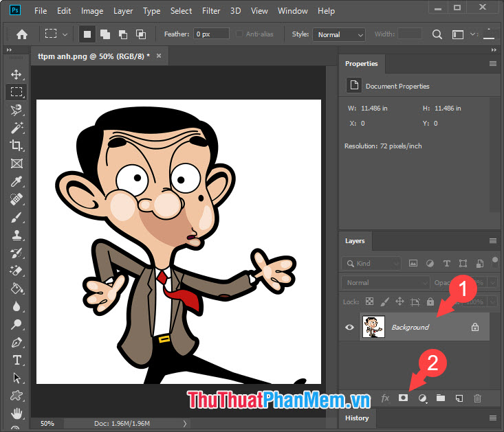This screenshot has width=504, height=432.
Task: Open the Layer menu
Action: click(x=123, y=11)
